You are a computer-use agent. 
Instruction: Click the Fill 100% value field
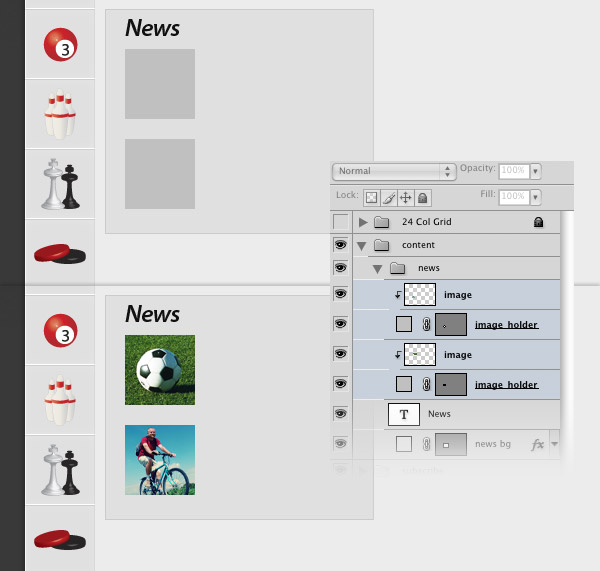pyautogui.click(x=514, y=197)
